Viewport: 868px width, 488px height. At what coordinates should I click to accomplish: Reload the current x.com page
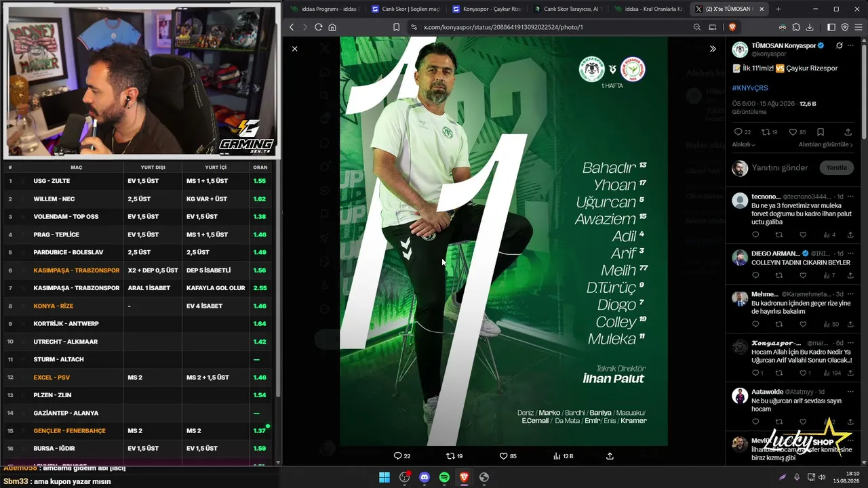[319, 27]
